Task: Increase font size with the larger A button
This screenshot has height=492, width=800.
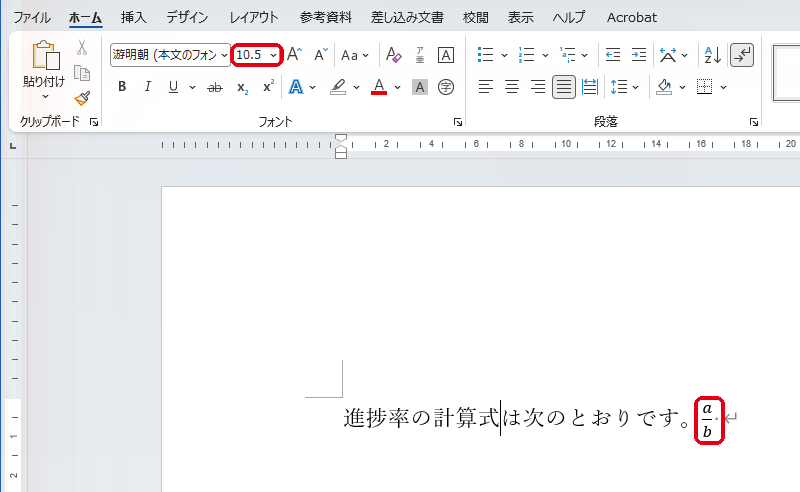Action: (294, 55)
